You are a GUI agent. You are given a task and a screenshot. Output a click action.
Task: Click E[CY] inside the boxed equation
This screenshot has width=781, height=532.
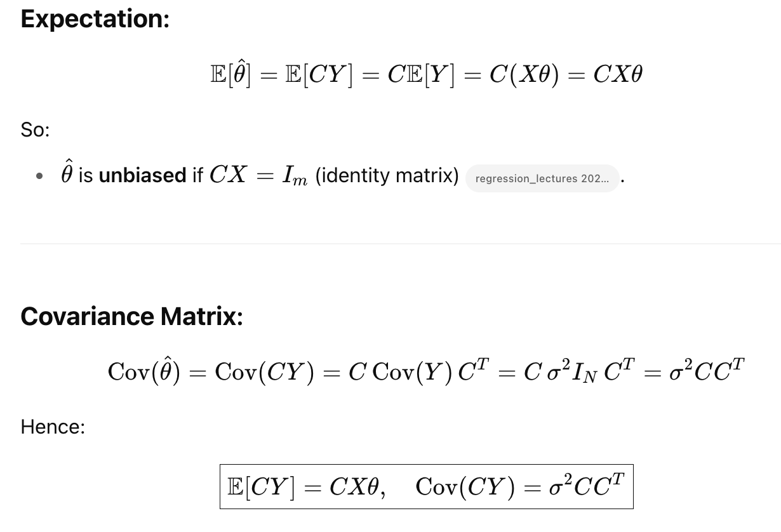coord(261,487)
